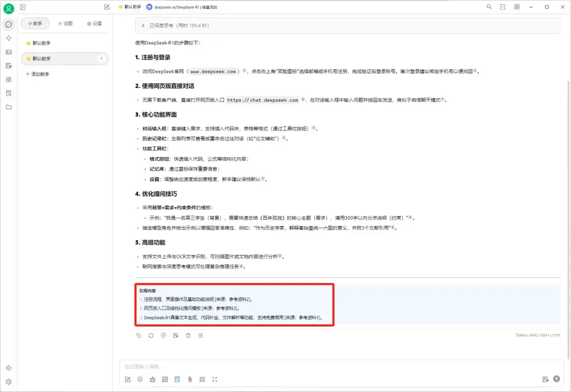
Task: Delete the assistant message
Action: click(188, 335)
